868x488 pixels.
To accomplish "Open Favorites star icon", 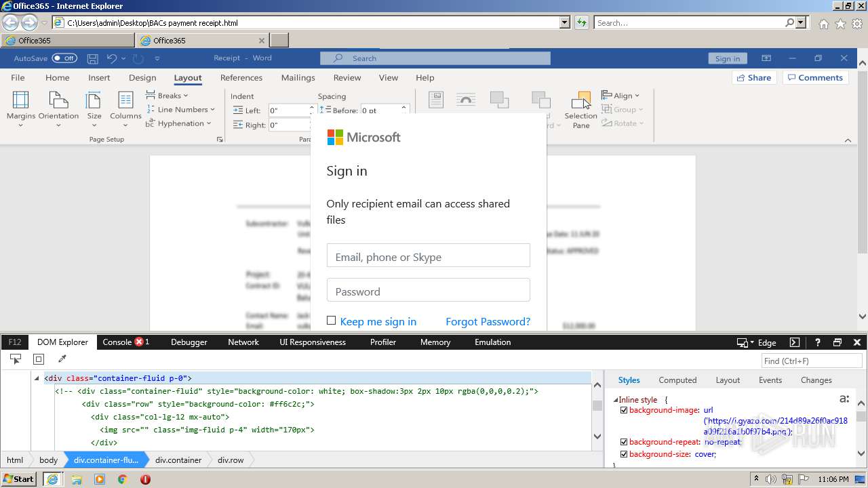I will [840, 24].
